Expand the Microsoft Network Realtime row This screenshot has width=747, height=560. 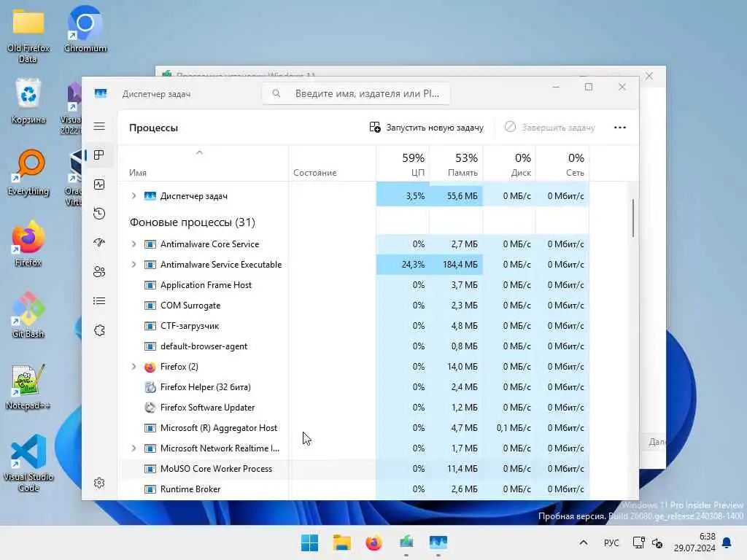click(134, 448)
